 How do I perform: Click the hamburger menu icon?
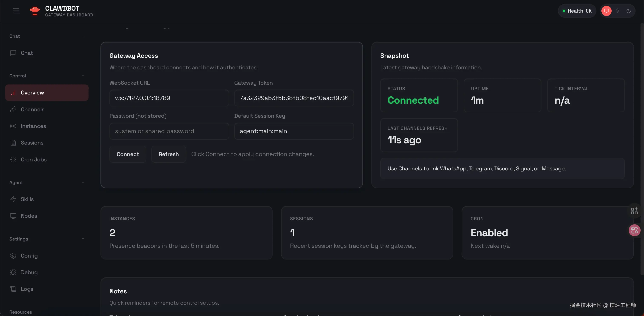click(x=16, y=11)
